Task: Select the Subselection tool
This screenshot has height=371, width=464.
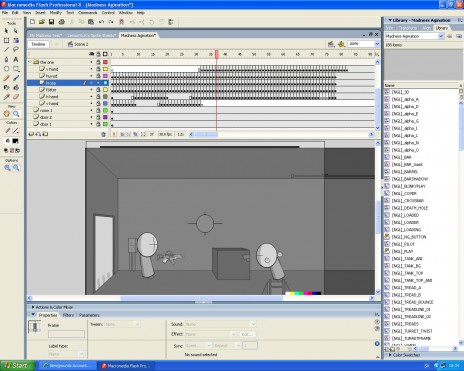Action: [x=16, y=31]
